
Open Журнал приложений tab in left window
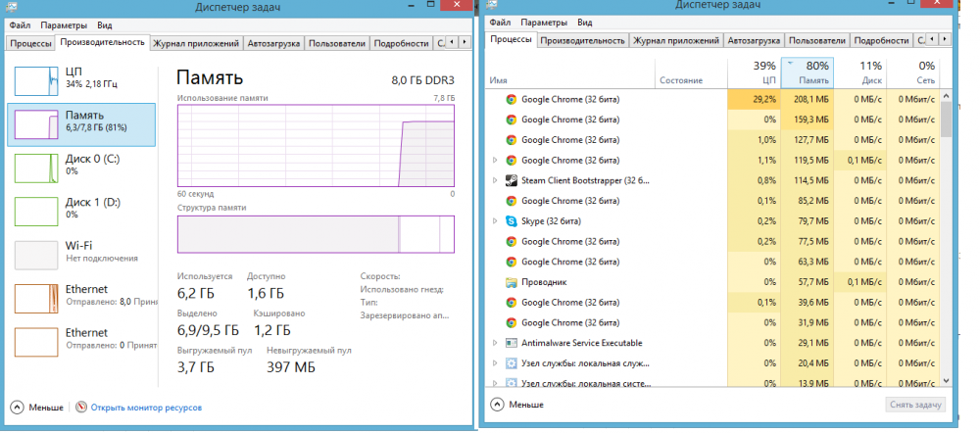point(197,43)
